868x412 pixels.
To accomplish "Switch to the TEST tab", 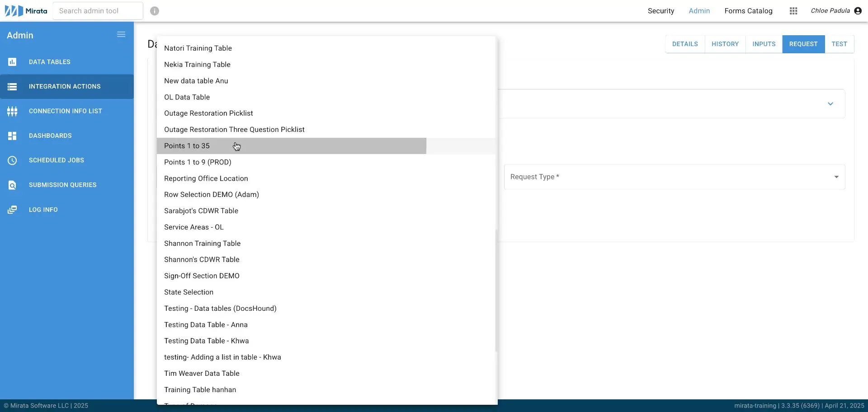I will pyautogui.click(x=840, y=44).
